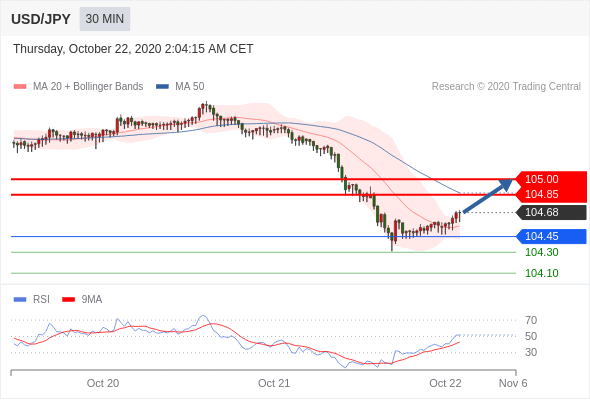Click the red 9MA legend swatch
This screenshot has width=590, height=400.
coord(68,300)
